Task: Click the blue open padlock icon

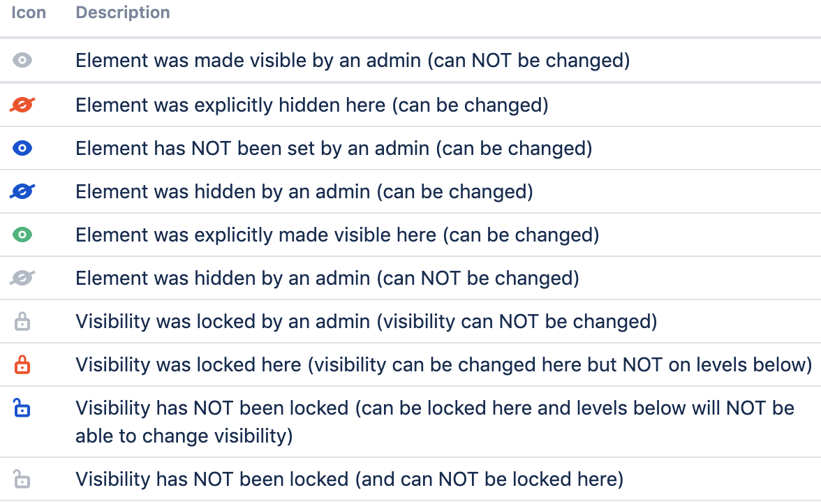Action: click(22, 408)
